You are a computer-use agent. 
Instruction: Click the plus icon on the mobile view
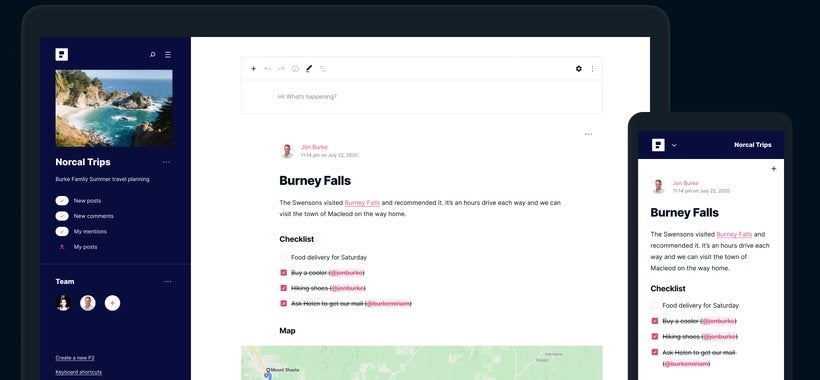[773, 169]
